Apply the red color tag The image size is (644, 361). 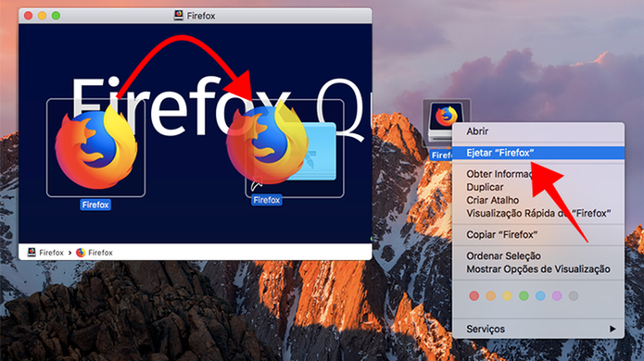(474, 296)
